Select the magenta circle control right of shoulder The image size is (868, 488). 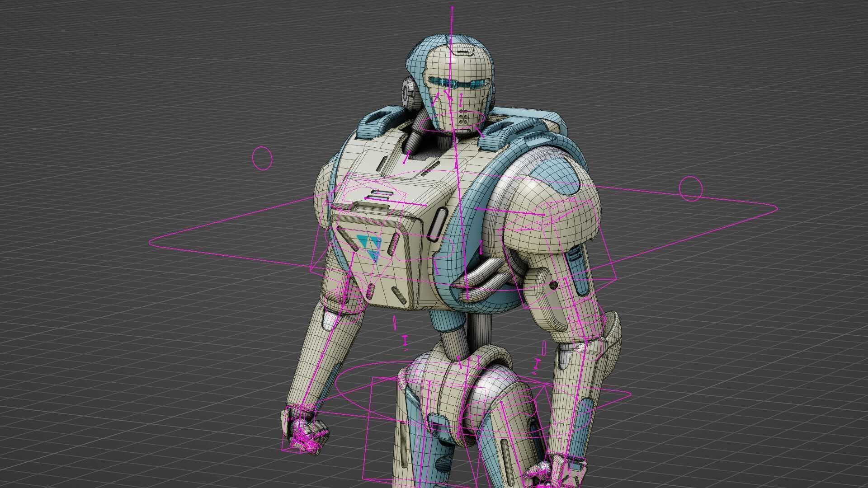pos(691,189)
